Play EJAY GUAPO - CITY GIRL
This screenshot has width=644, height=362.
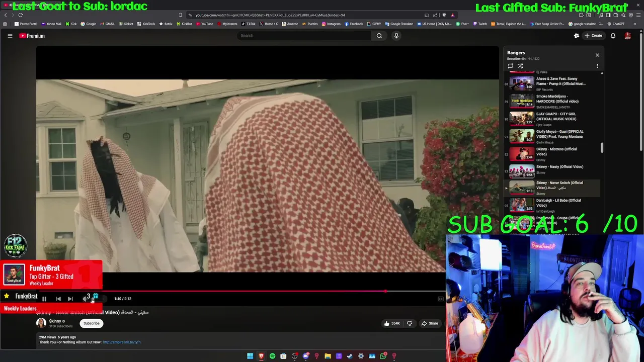552,119
